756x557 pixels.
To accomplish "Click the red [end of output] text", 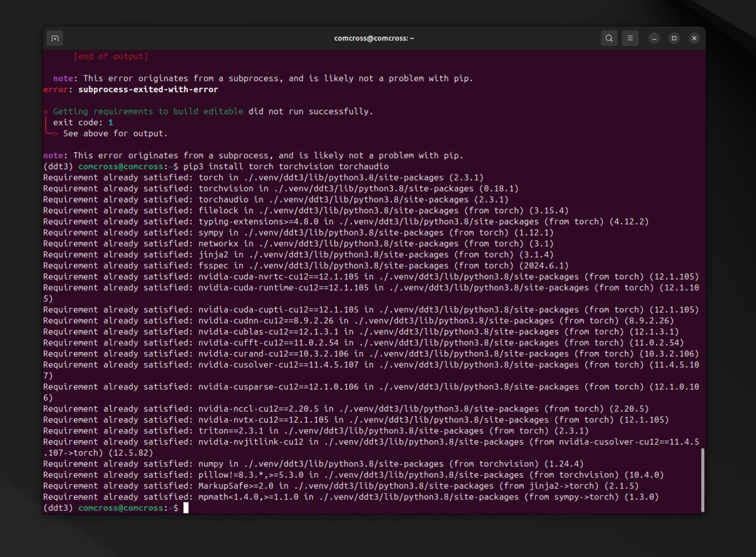I will click(111, 56).
